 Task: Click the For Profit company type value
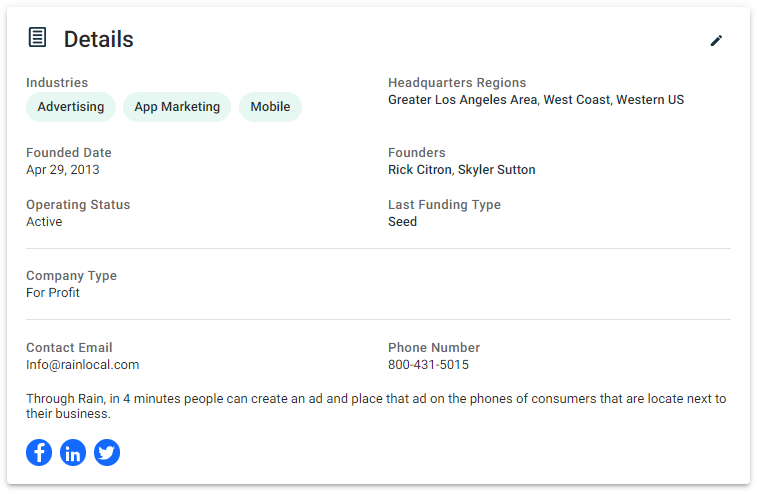click(53, 293)
